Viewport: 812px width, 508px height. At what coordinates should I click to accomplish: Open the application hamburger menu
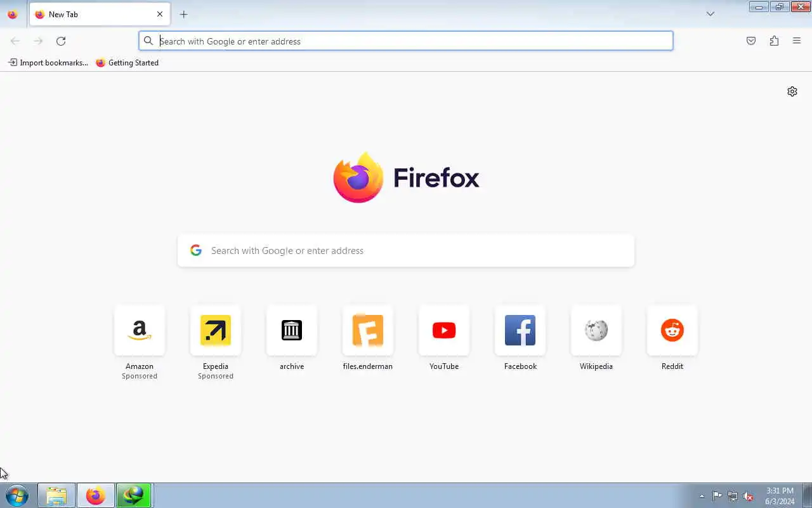[797, 41]
